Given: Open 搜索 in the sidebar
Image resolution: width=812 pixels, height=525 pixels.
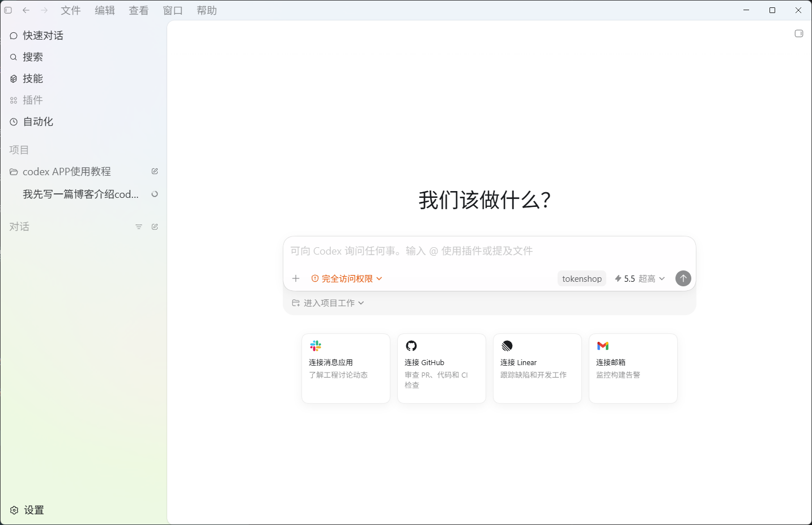Looking at the screenshot, I should click(83, 57).
